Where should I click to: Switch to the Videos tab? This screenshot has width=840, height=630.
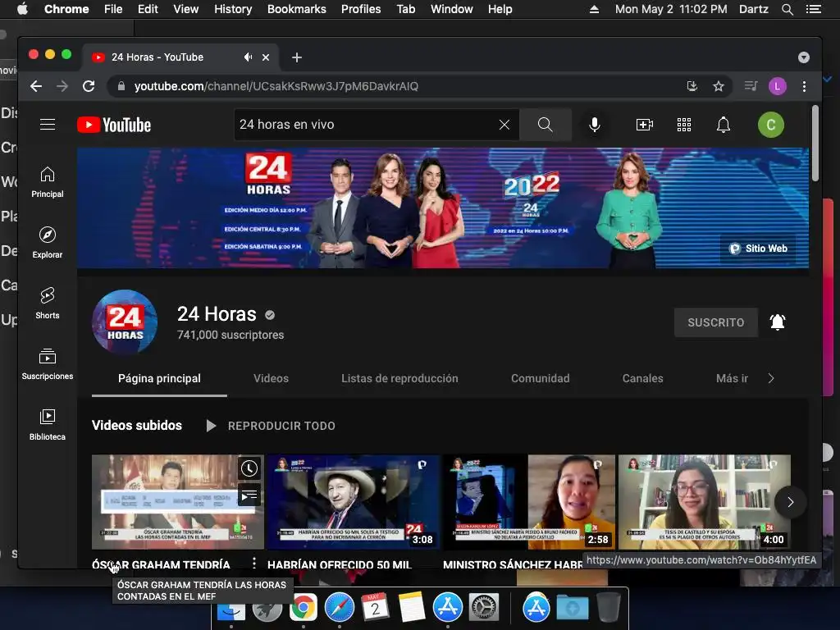(271, 379)
